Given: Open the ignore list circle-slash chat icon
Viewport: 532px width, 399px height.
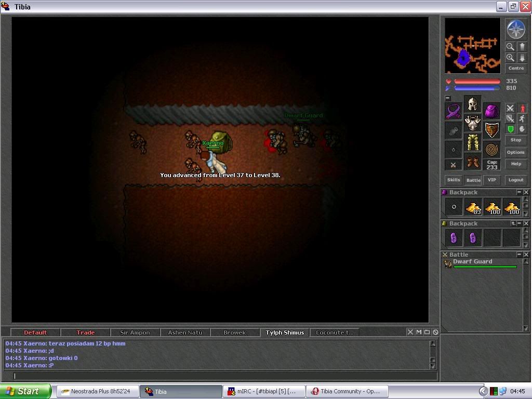Looking at the screenshot, I should 436,332.
